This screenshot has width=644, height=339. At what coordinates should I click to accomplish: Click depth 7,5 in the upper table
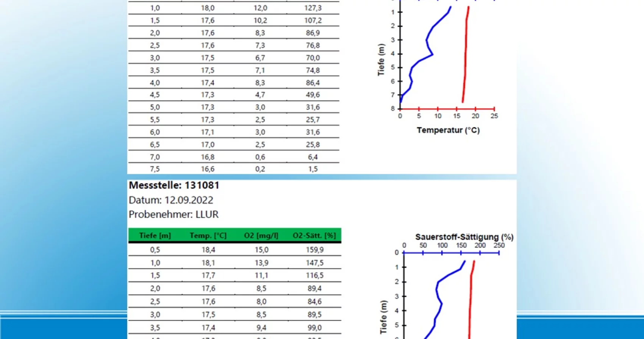(155, 169)
